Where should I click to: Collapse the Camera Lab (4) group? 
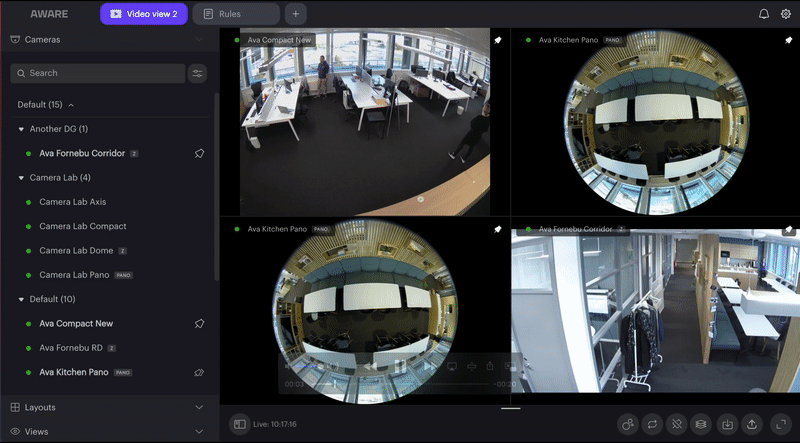[21, 178]
